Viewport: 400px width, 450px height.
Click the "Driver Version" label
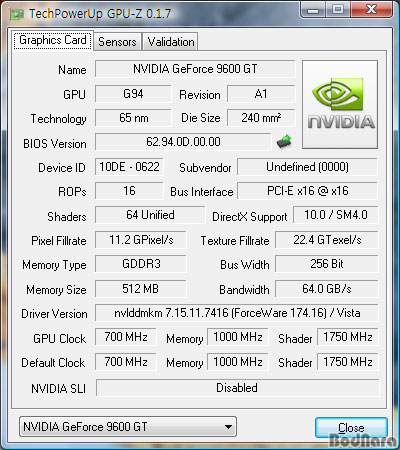(x=54, y=314)
